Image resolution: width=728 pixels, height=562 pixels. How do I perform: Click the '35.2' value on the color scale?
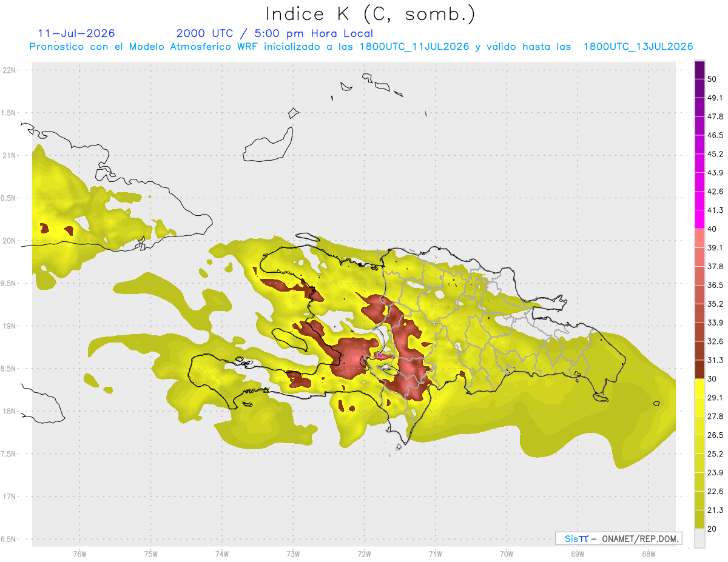pos(715,304)
